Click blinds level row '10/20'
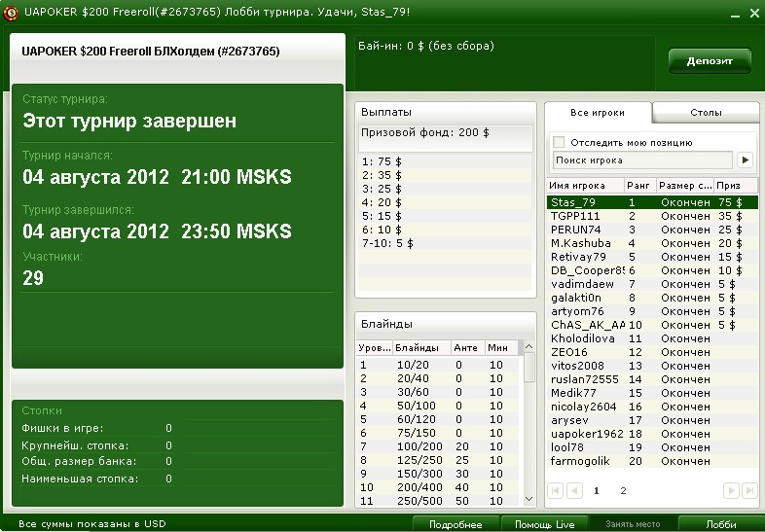This screenshot has width=765, height=532. 438,365
